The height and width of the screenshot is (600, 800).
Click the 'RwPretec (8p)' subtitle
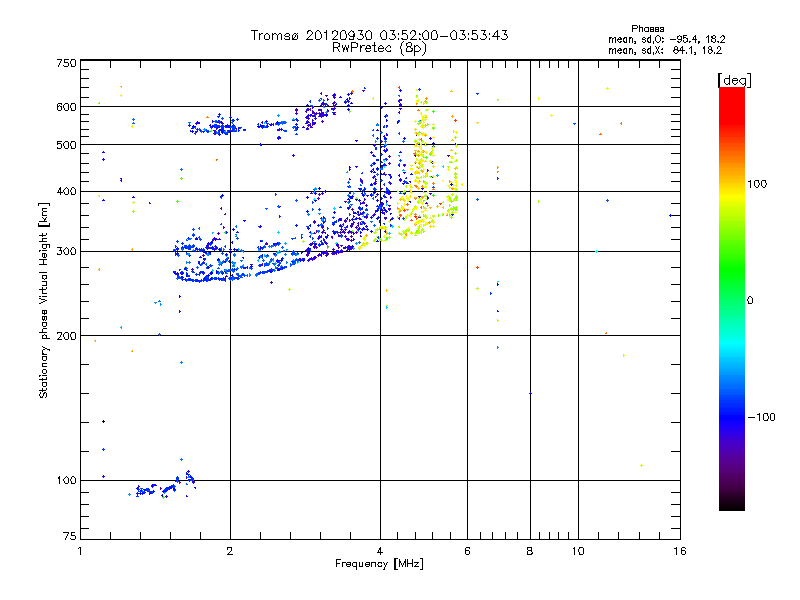coord(379,48)
